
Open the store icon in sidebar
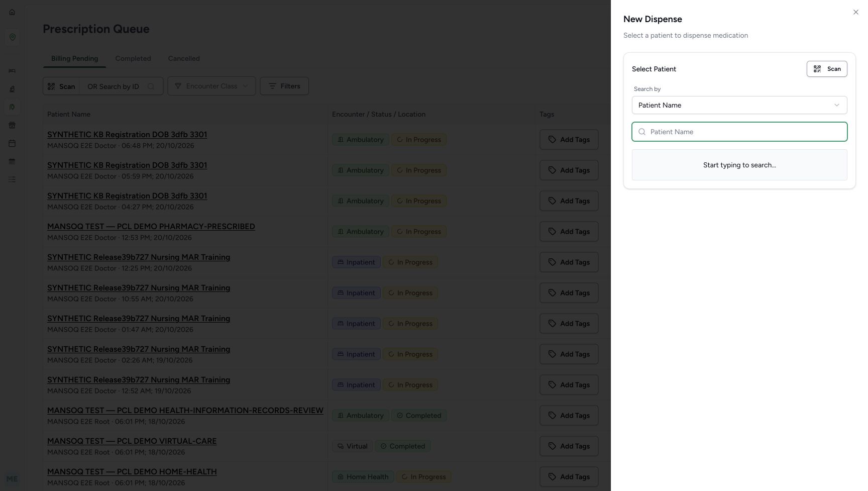pos(12,125)
